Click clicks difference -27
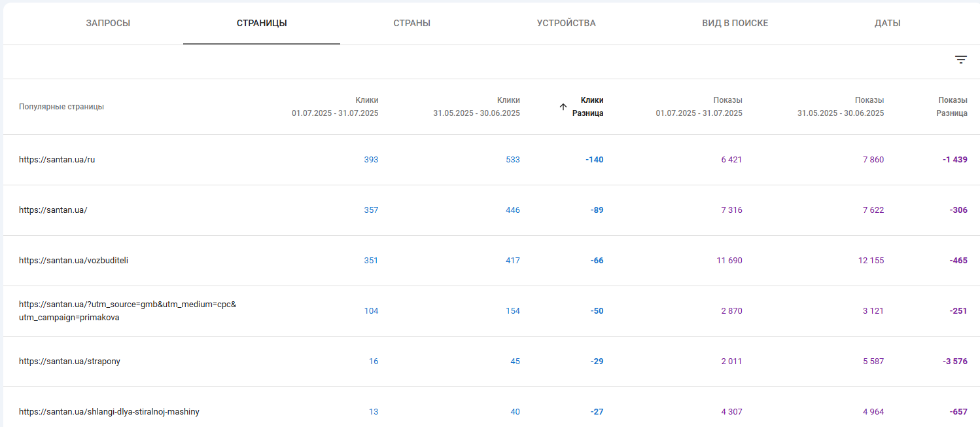 (597, 412)
